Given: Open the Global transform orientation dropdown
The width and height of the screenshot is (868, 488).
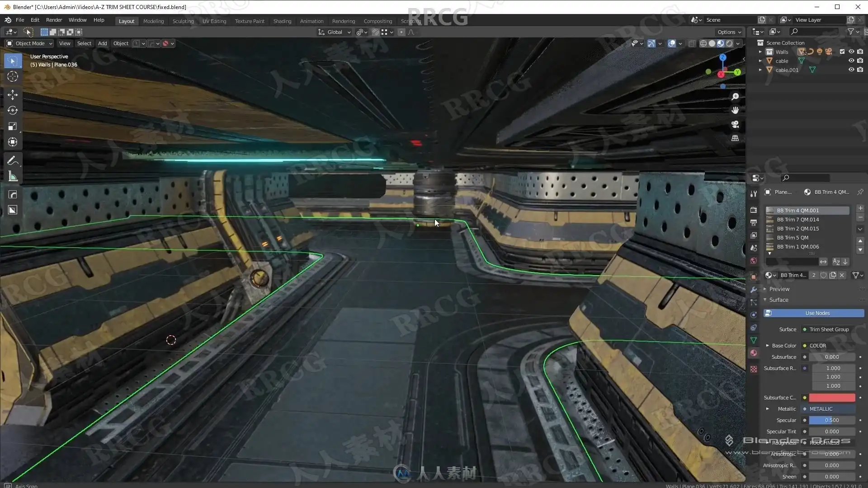Looking at the screenshot, I should pyautogui.click(x=335, y=32).
